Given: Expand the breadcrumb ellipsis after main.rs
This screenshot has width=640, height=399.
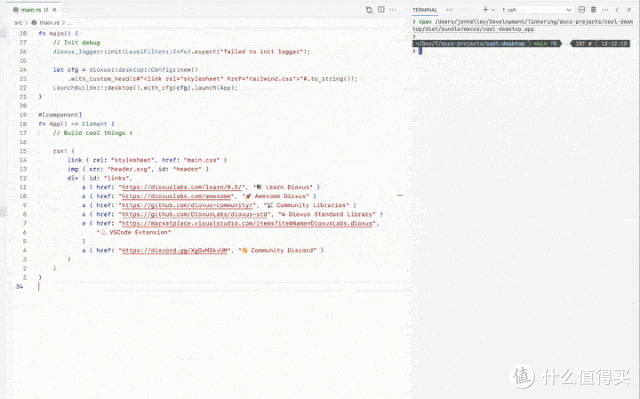Looking at the screenshot, I should pyautogui.click(x=69, y=22).
